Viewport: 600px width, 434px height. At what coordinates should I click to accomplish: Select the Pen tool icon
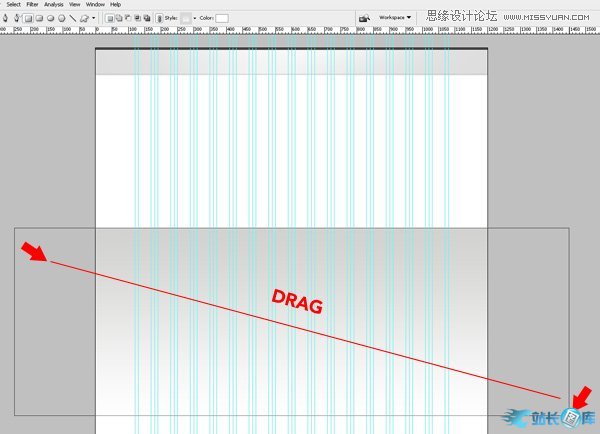pos(6,18)
